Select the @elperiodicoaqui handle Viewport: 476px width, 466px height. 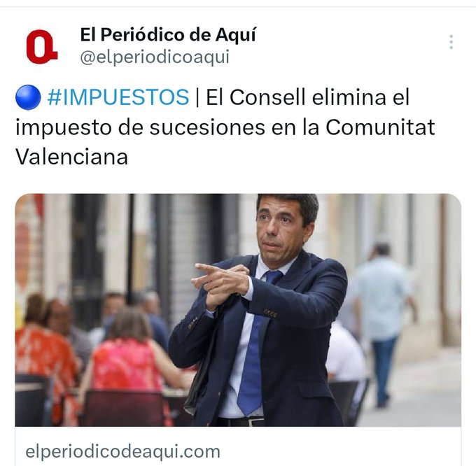pyautogui.click(x=155, y=57)
